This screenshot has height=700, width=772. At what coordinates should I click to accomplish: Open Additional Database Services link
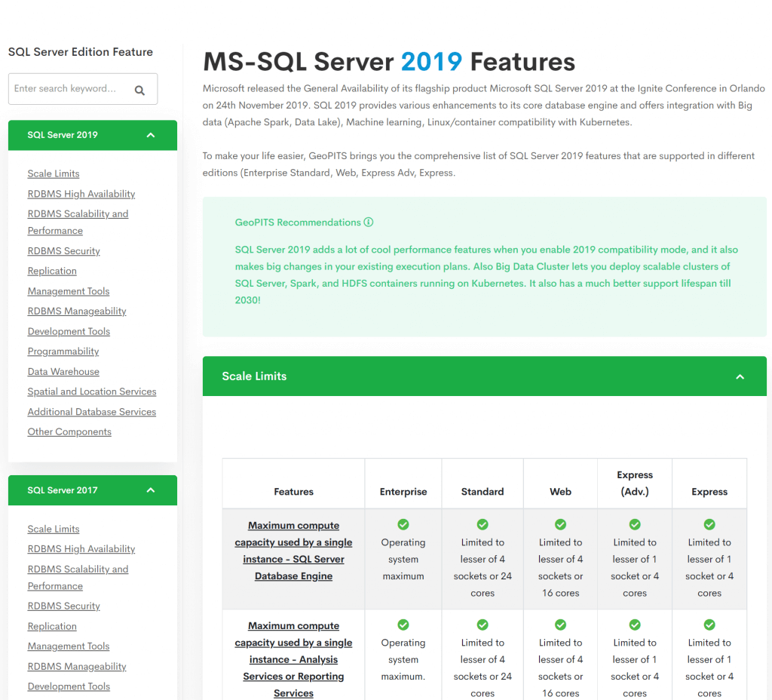point(91,412)
